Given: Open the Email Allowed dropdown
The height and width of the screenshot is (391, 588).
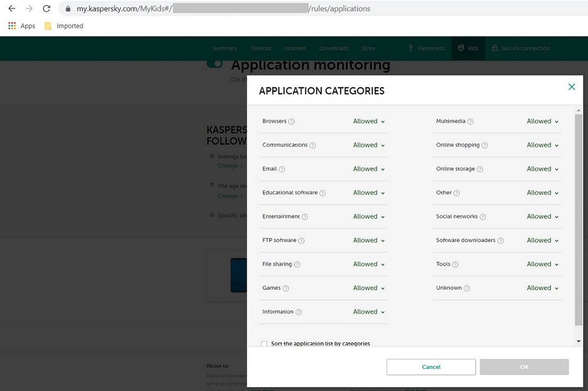Looking at the screenshot, I should pos(369,169).
